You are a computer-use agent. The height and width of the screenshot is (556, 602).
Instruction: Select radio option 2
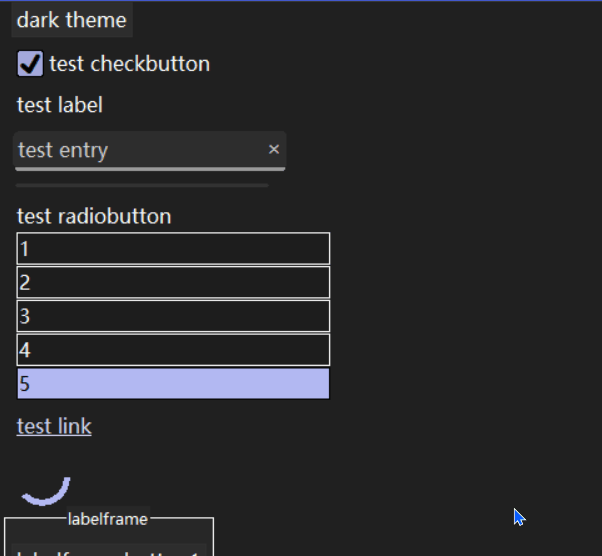(173, 282)
